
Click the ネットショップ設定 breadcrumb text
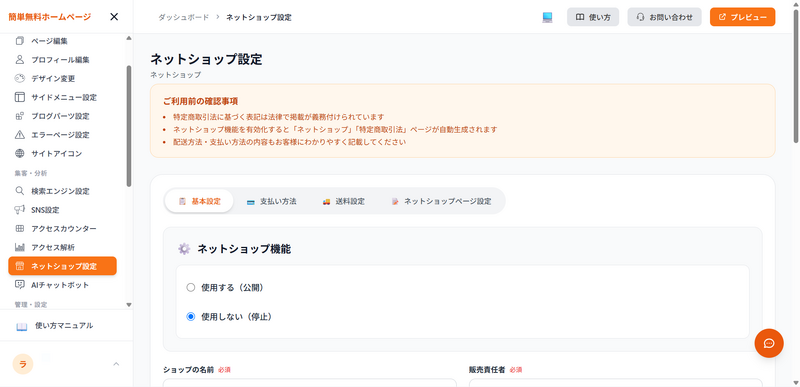point(259,17)
